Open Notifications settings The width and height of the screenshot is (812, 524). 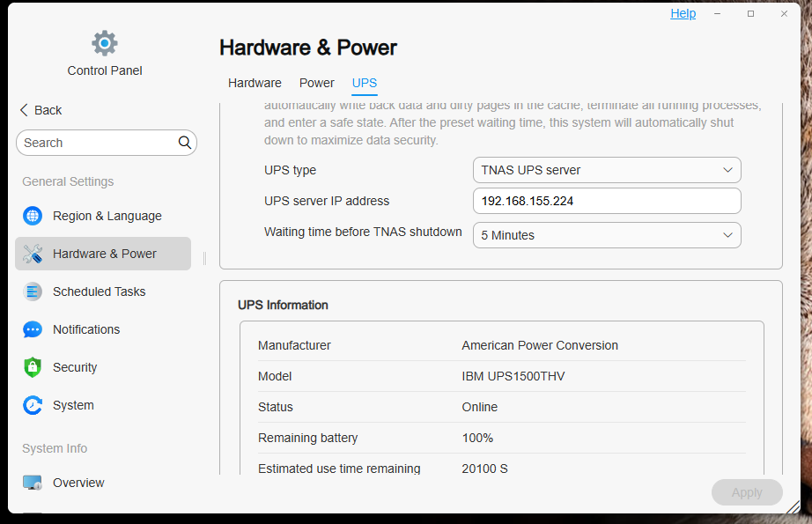103,329
